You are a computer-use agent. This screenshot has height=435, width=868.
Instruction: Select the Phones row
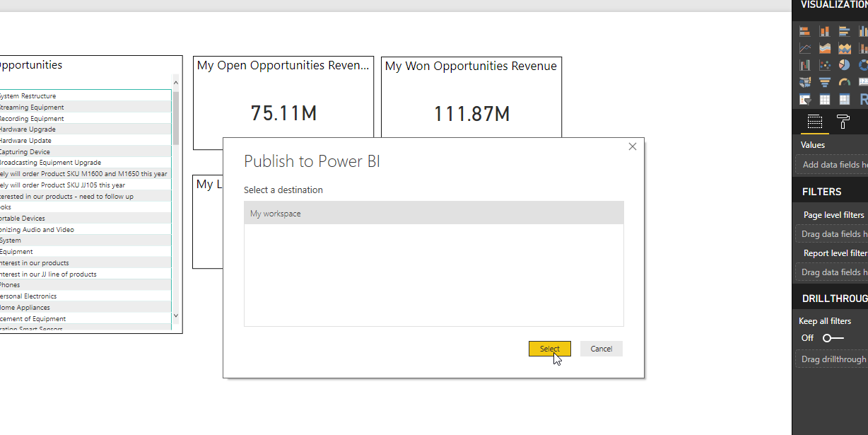(x=86, y=284)
